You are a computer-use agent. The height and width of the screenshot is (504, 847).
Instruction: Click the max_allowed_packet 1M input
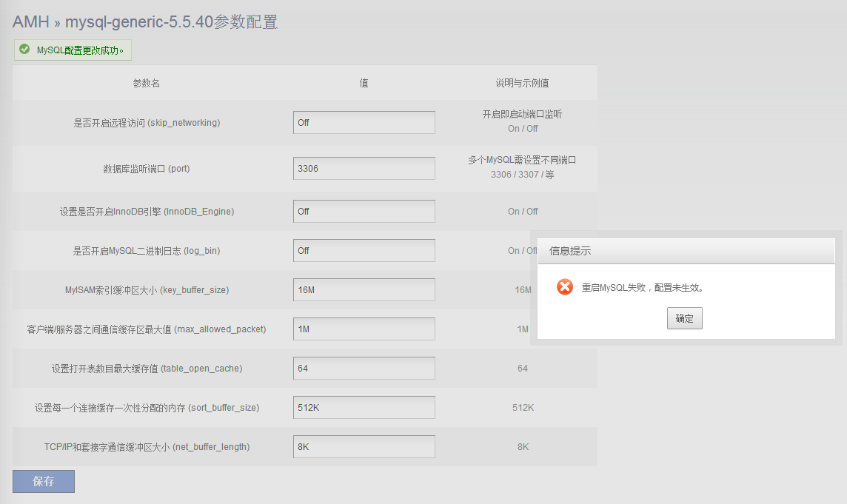(364, 329)
